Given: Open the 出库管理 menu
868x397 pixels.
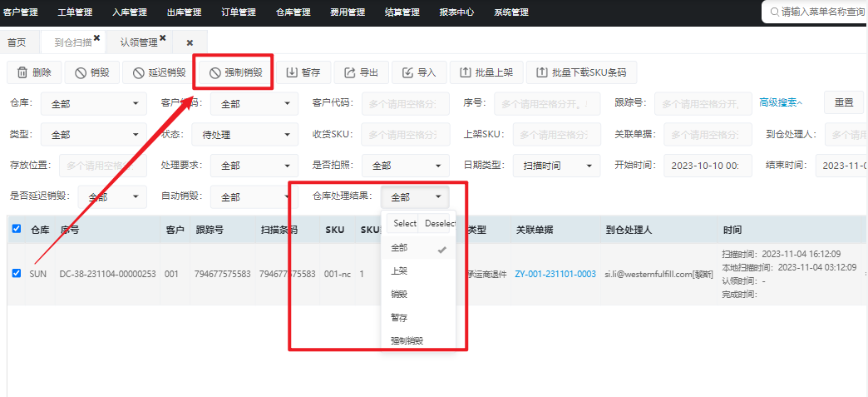Looking at the screenshot, I should pyautogui.click(x=185, y=12).
